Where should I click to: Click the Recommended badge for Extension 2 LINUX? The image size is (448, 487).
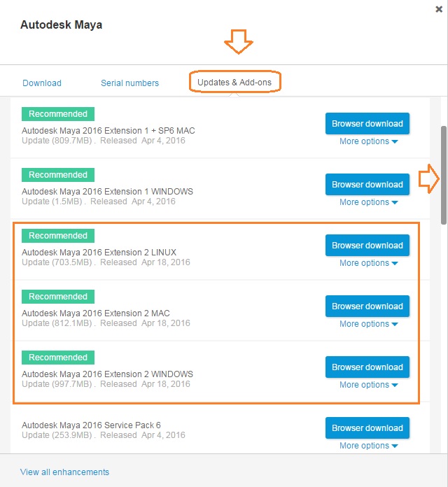58,236
